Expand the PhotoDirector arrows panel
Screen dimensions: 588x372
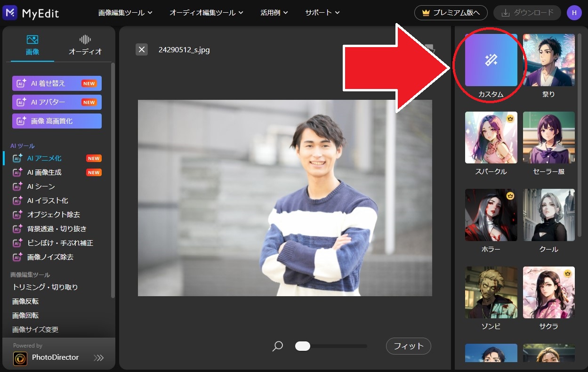pos(98,358)
